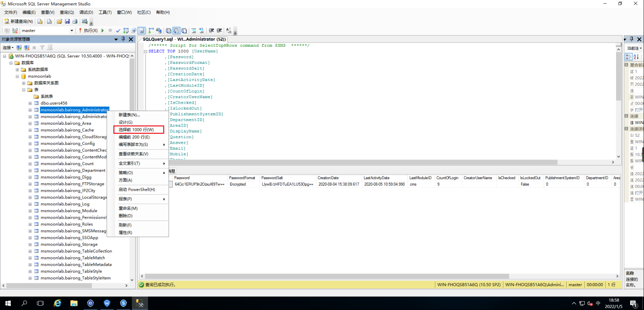Parse the query using the blue checkmark icon
The height and width of the screenshot is (310, 644).
click(118, 30)
